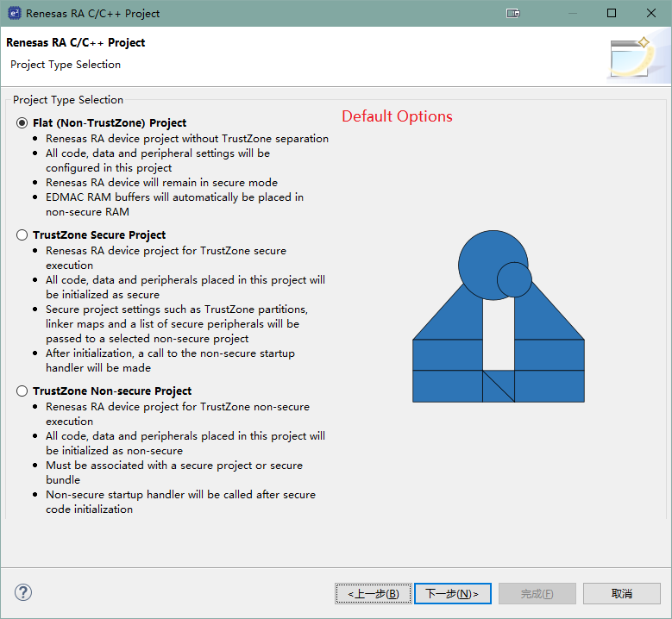Open help with the question mark icon

coord(23,592)
